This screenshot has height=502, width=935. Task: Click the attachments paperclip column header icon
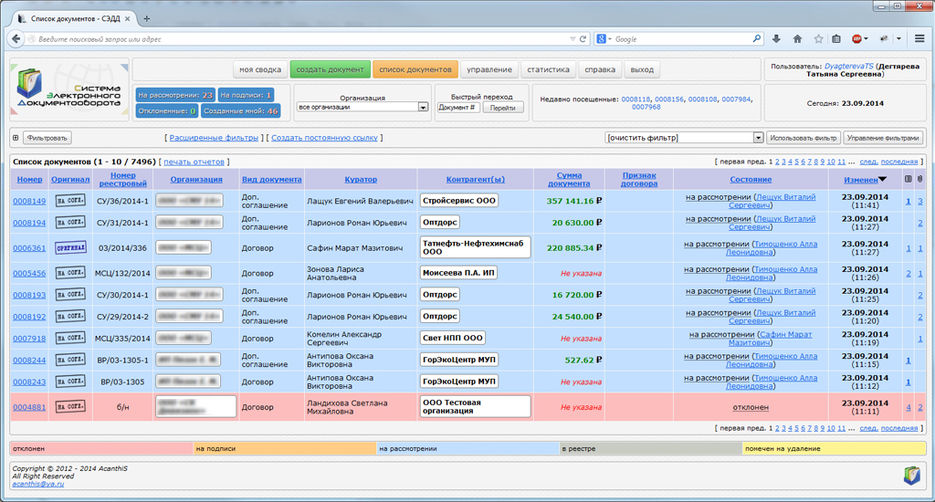[x=920, y=179]
